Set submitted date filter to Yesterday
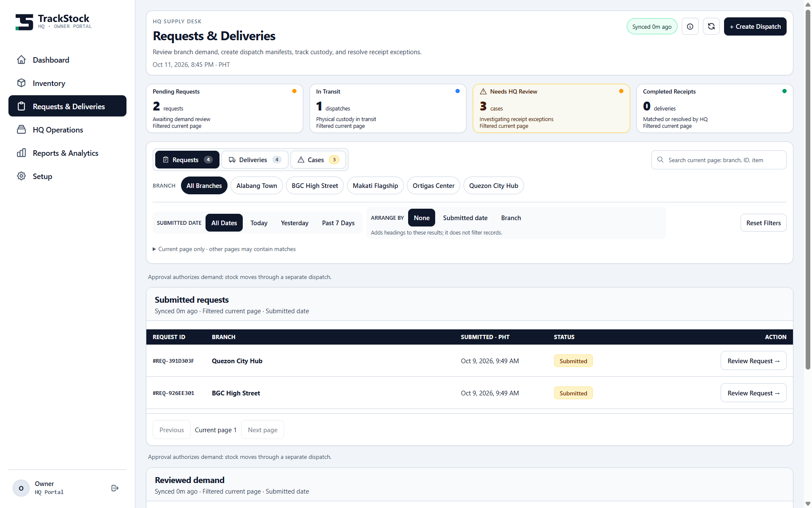812x508 pixels. tap(295, 223)
